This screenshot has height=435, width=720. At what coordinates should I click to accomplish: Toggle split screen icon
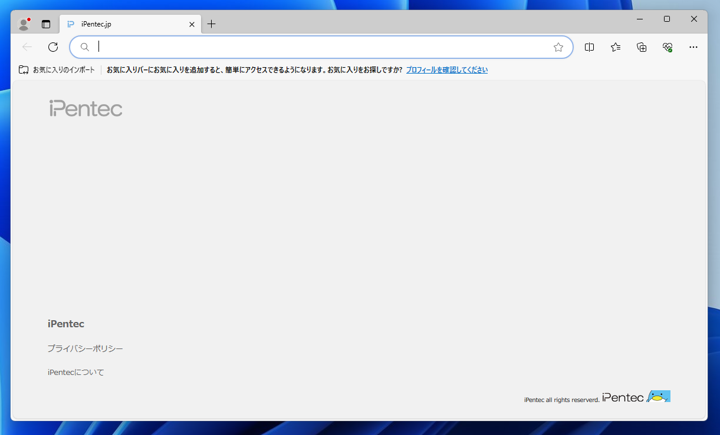[589, 47]
